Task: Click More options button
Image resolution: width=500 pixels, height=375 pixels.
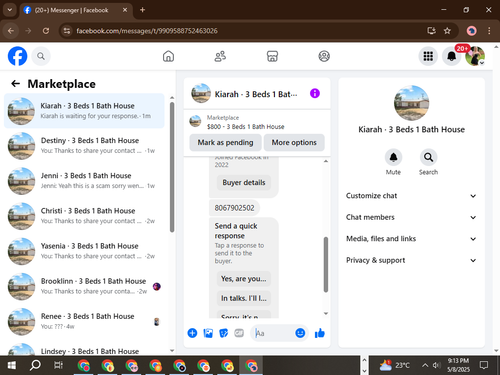Action: tap(294, 143)
